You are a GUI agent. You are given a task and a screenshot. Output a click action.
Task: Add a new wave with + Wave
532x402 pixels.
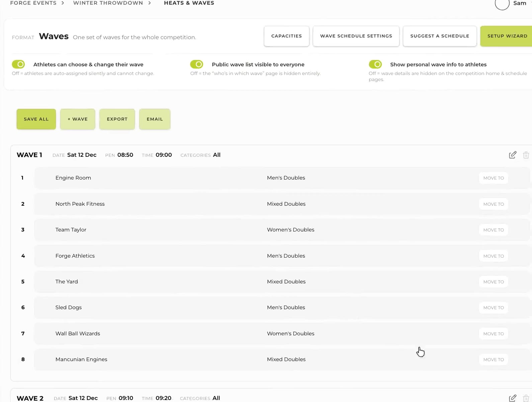(x=78, y=119)
